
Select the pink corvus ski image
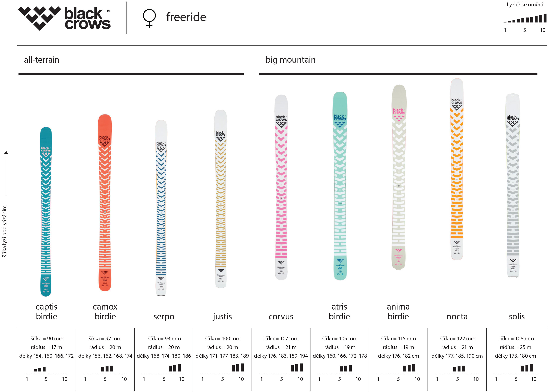281,187
